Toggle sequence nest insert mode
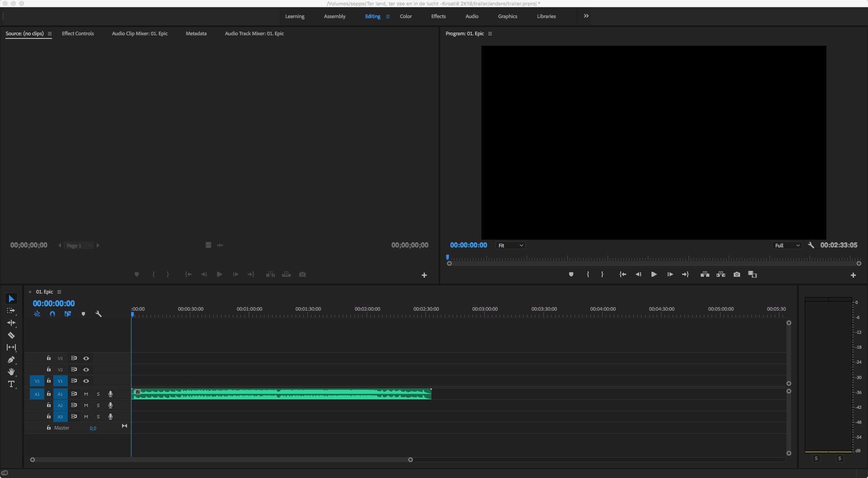Viewport: 868px width, 478px height. coord(37,314)
